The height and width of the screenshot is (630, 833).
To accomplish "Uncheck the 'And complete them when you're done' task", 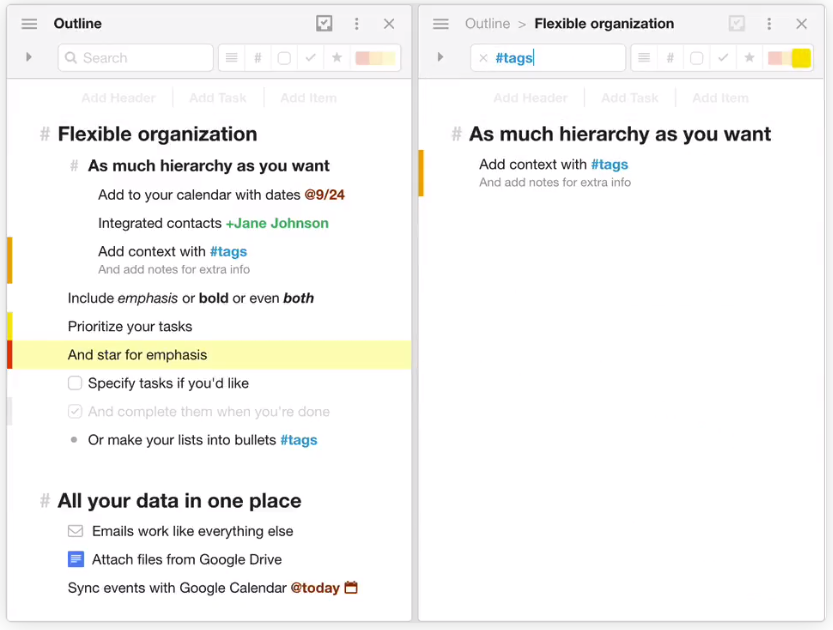I will 75,411.
